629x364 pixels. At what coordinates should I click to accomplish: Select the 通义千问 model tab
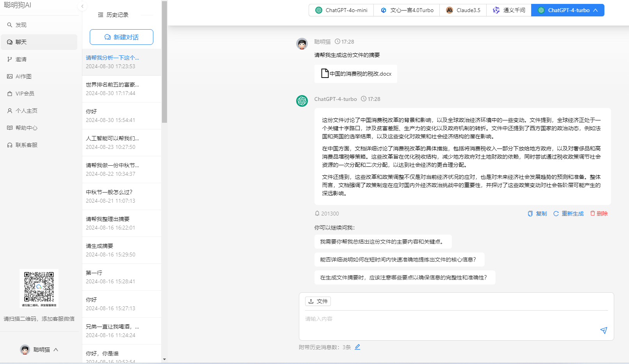509,10
